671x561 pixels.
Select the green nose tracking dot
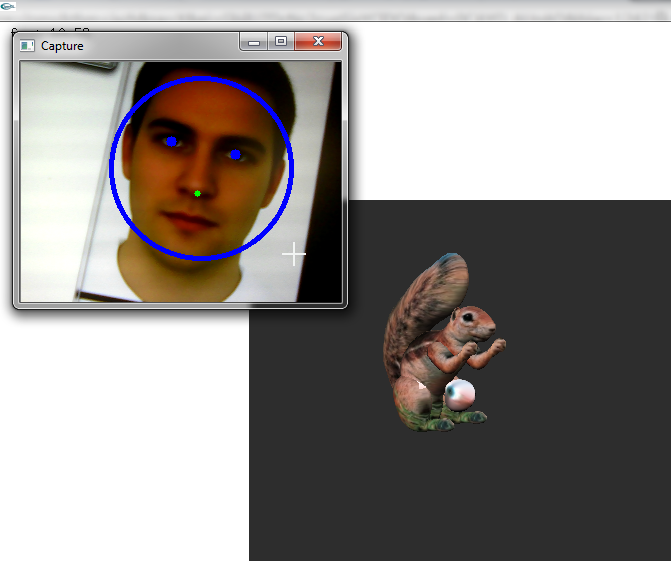click(198, 193)
